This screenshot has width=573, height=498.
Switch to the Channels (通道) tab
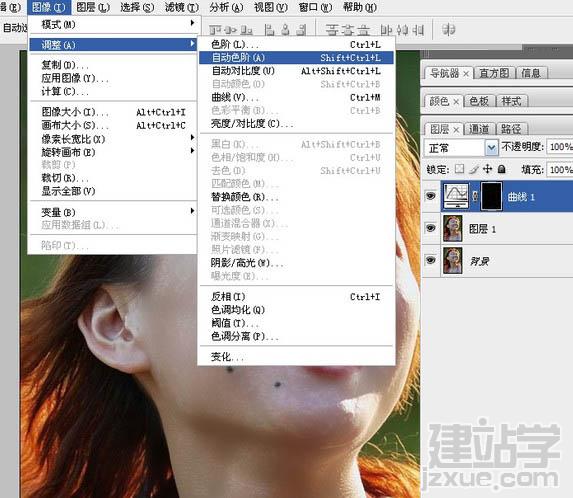(479, 129)
